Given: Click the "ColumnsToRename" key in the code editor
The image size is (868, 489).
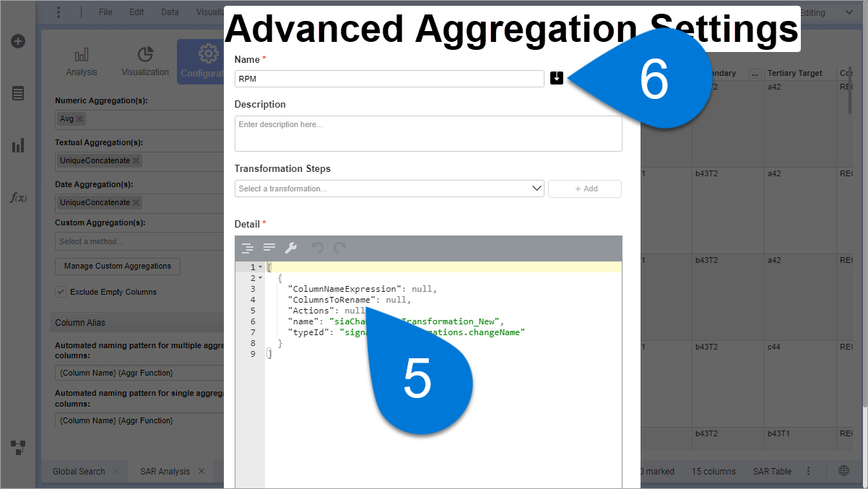Looking at the screenshot, I should [331, 300].
